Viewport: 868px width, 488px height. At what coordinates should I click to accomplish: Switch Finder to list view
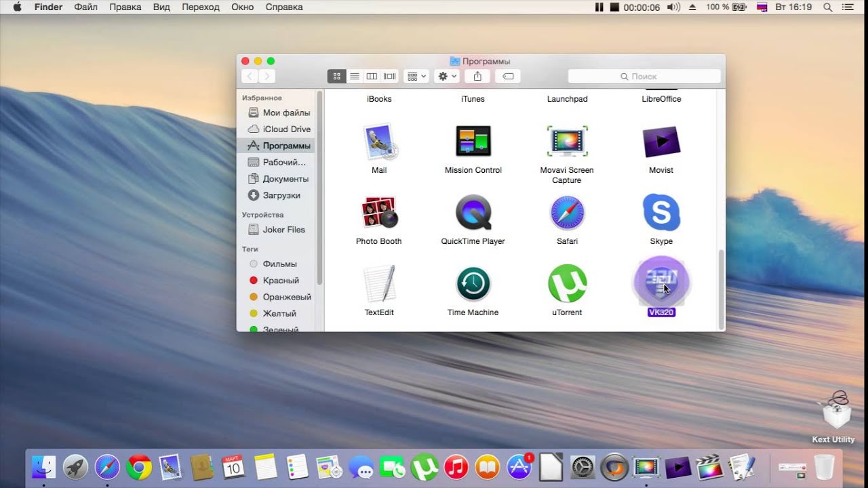pos(354,77)
